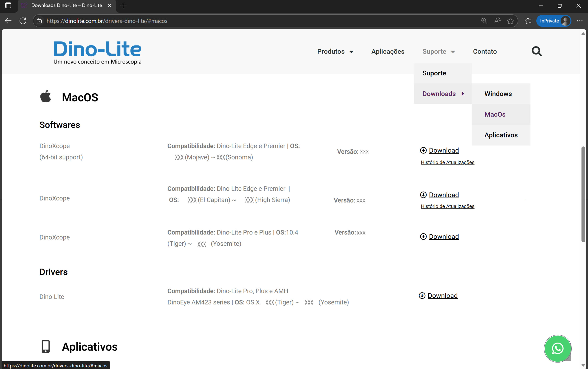Image resolution: width=588 pixels, height=369 pixels.
Task: Select Windows from the Downloads submenu
Action: 498,94
